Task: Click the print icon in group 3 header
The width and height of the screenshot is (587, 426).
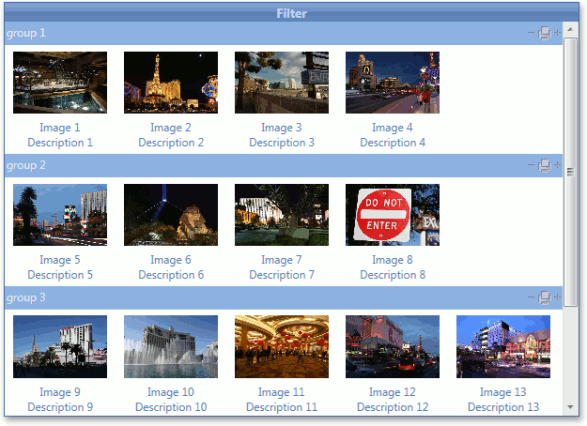Action: [x=545, y=298]
